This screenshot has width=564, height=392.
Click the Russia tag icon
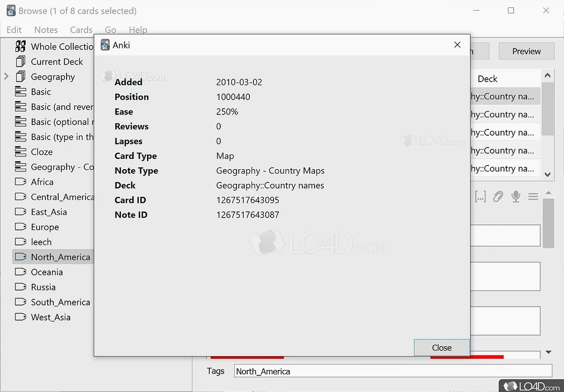[20, 287]
